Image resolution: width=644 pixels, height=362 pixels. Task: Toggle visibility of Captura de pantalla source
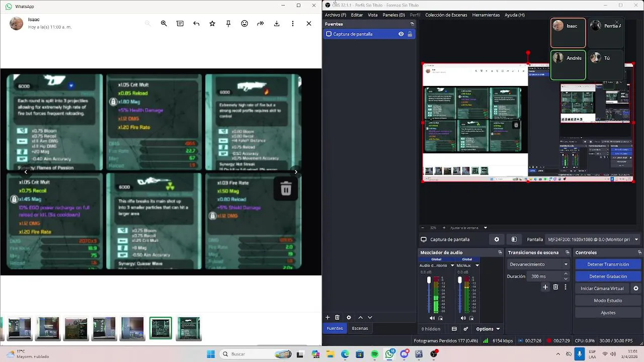401,34
